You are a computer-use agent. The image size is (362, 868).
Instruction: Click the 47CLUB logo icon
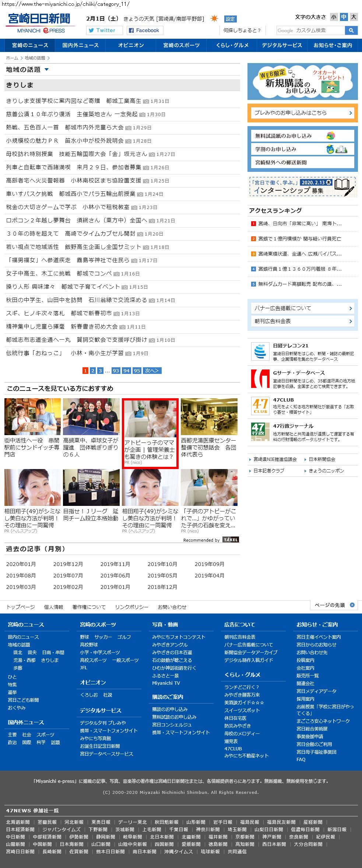click(260, 406)
